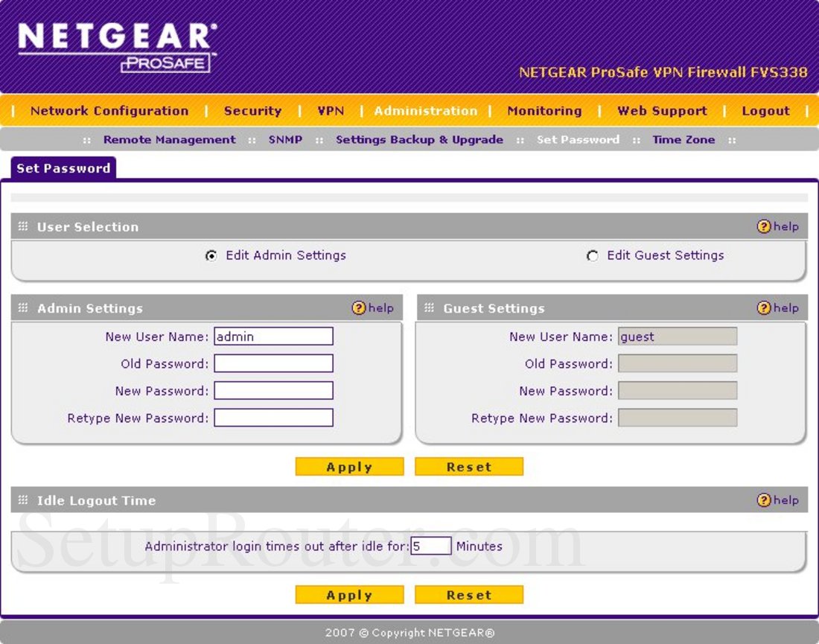Select Edit Guest Settings radio button

pyautogui.click(x=593, y=255)
